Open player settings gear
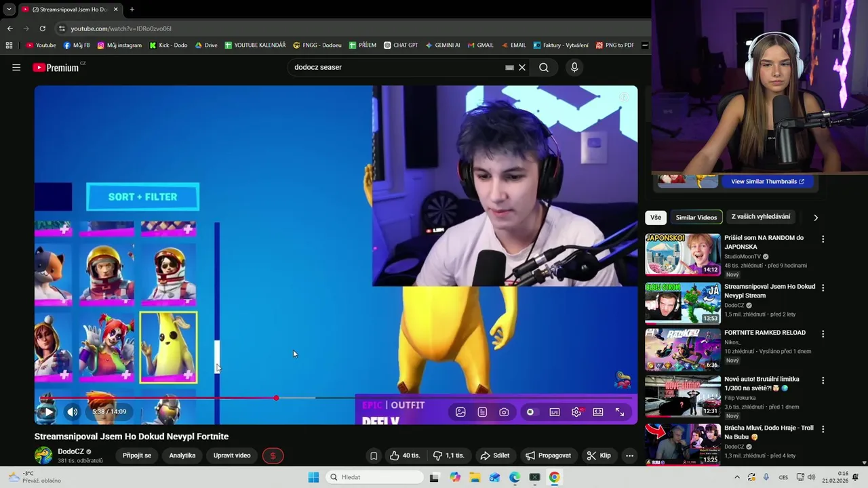This screenshot has height=488, width=868. click(x=576, y=411)
